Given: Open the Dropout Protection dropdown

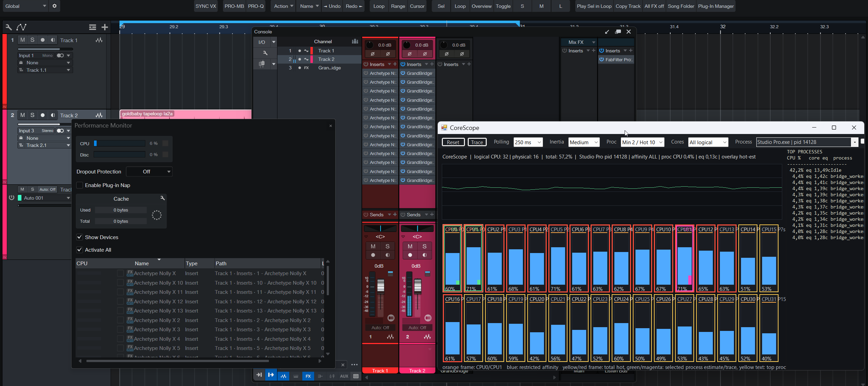Looking at the screenshot, I should click(x=149, y=171).
